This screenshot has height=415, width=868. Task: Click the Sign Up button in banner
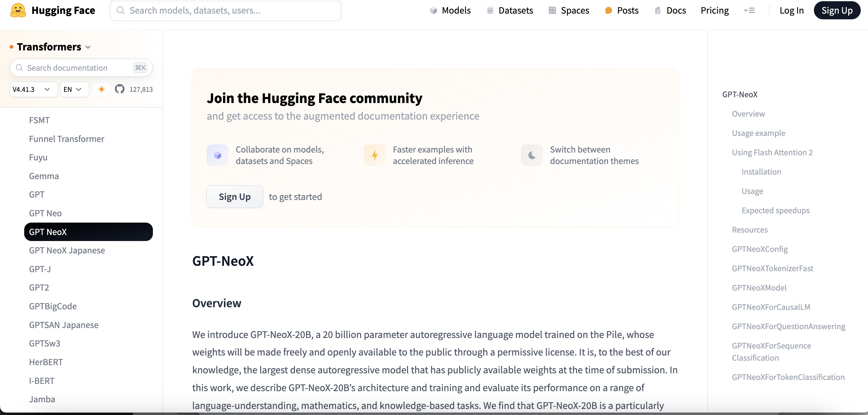point(235,197)
